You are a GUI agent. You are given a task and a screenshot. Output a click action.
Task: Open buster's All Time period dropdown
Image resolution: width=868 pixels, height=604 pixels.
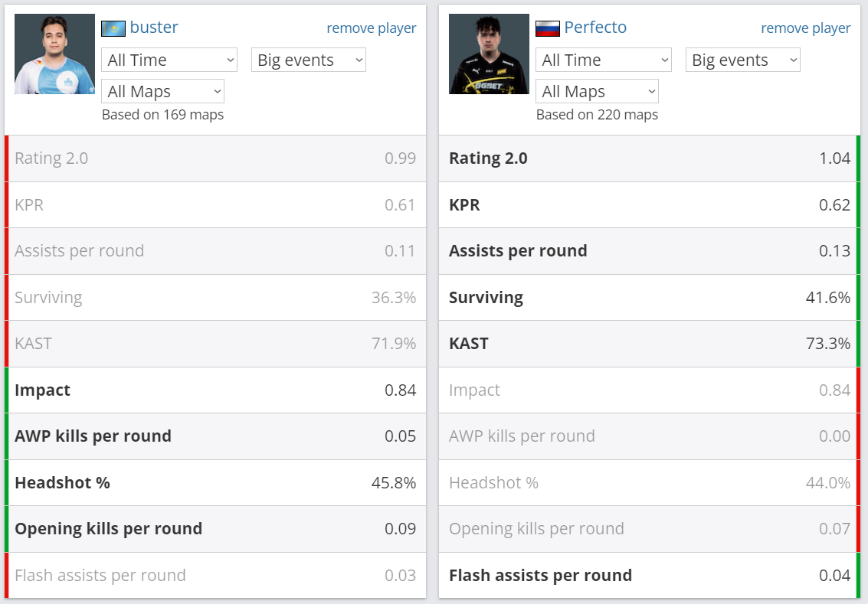(169, 60)
